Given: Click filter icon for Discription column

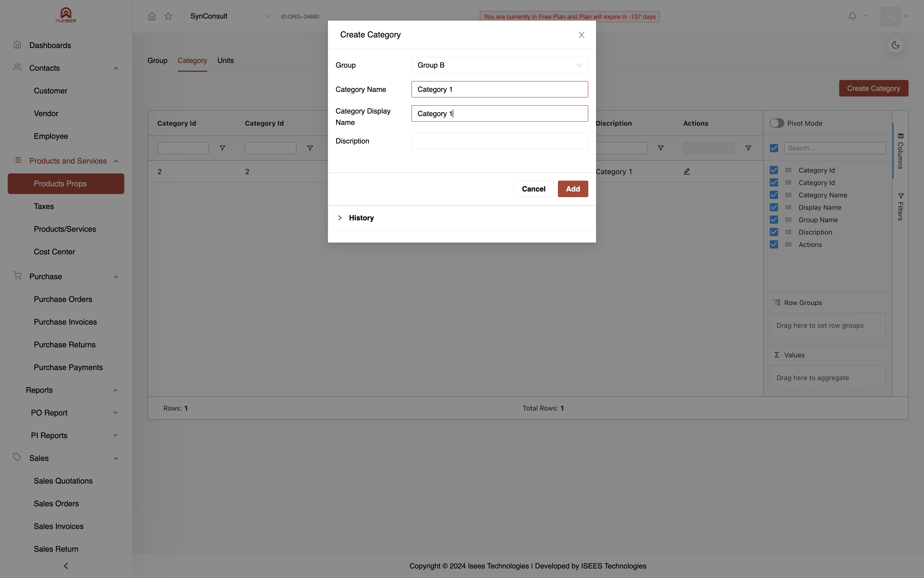Looking at the screenshot, I should 661,148.
